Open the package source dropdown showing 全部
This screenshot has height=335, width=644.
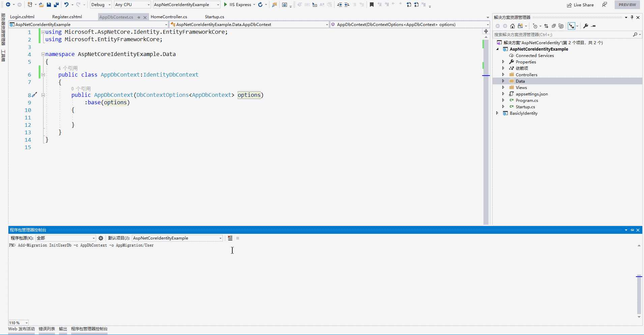coord(66,238)
